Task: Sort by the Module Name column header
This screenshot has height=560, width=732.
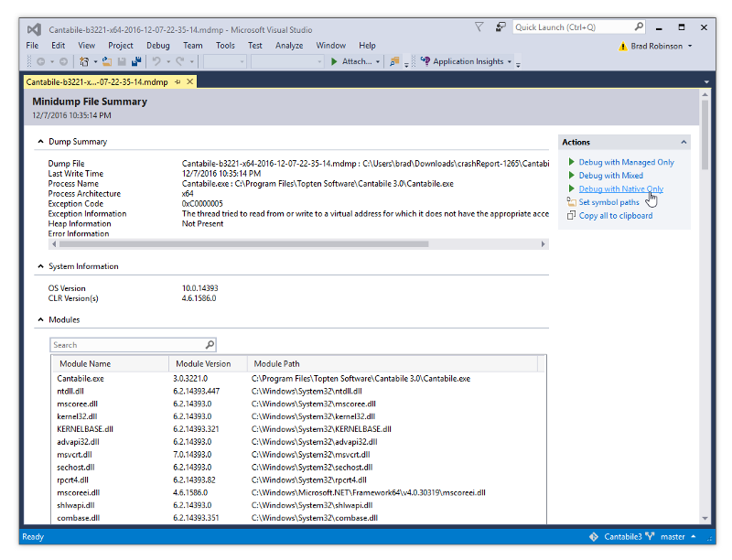Action: (110, 363)
